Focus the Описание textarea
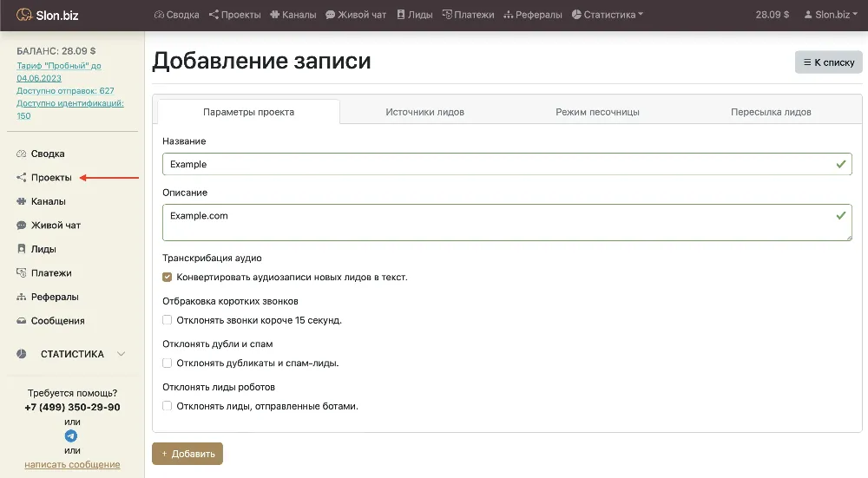 507,222
